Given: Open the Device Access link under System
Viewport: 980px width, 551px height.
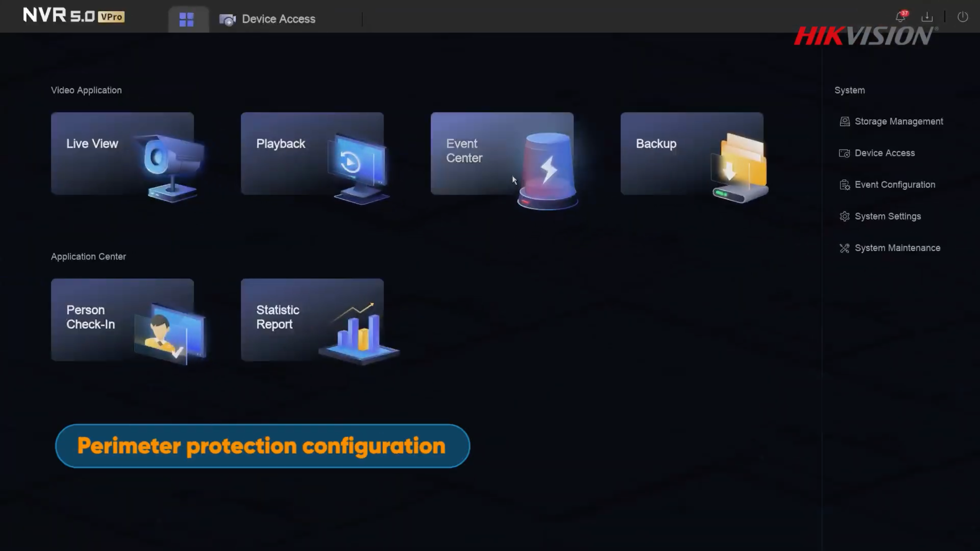Looking at the screenshot, I should pyautogui.click(x=885, y=153).
